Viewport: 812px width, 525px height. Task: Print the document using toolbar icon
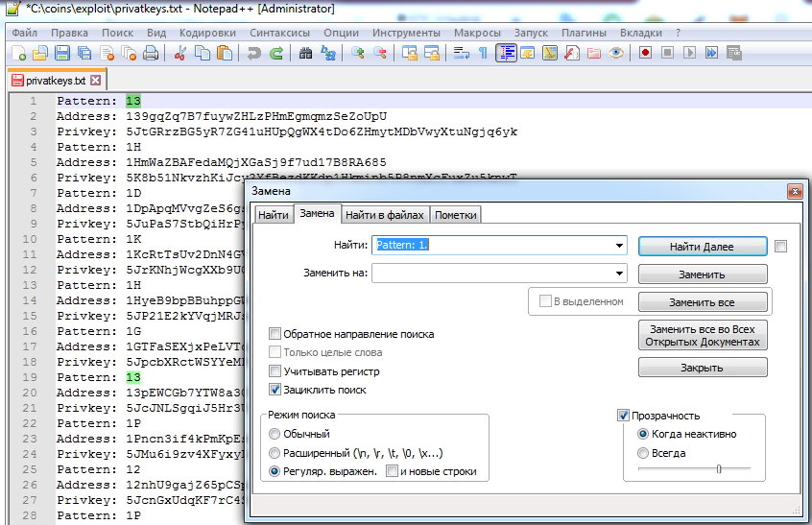[151, 53]
